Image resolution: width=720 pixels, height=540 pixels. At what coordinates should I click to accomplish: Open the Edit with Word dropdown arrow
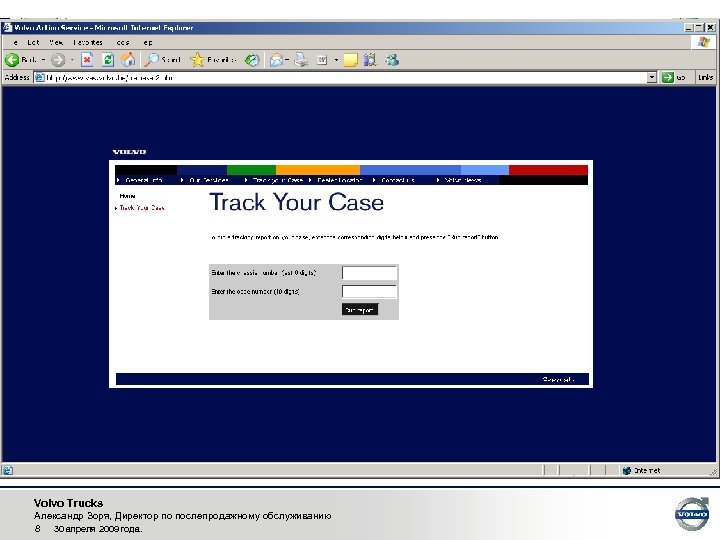point(336,60)
